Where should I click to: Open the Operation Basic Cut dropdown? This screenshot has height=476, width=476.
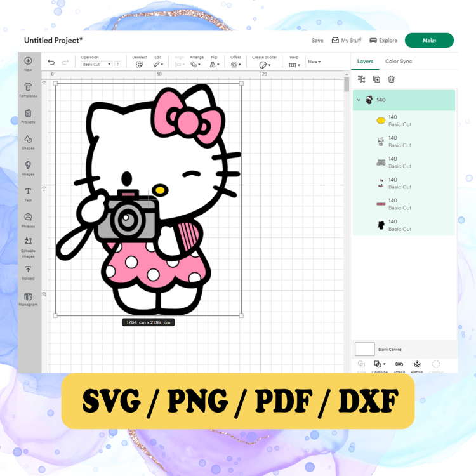[x=97, y=64]
